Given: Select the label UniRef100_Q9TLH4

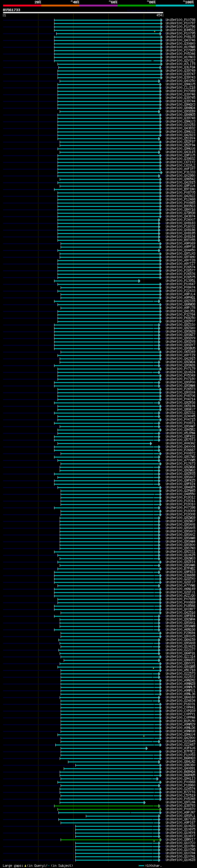Looking at the screenshot, I should [180, 803].
